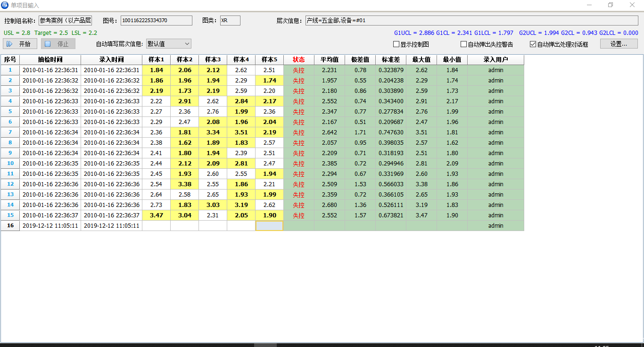Click the app icon in title bar
This screenshot has height=347, width=644.
tap(5, 5)
